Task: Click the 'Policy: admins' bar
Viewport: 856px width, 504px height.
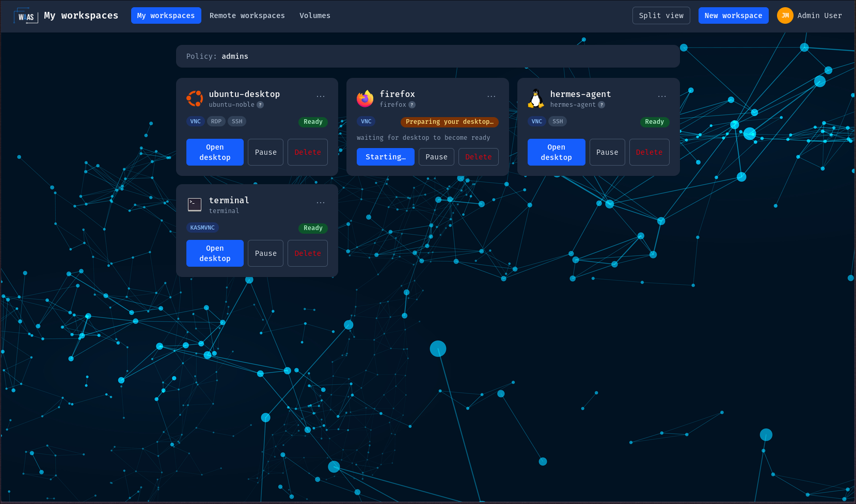Action: [x=428, y=56]
